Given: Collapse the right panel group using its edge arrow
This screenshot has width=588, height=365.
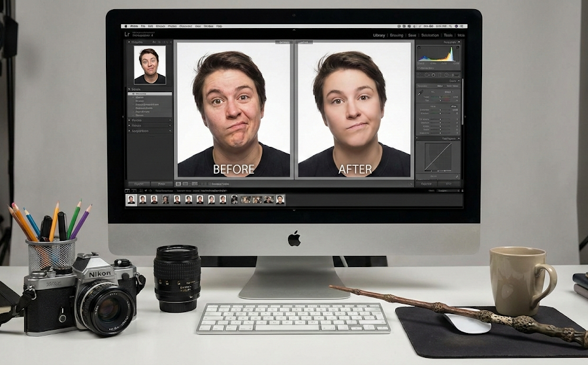Looking at the screenshot, I should click(465, 116).
